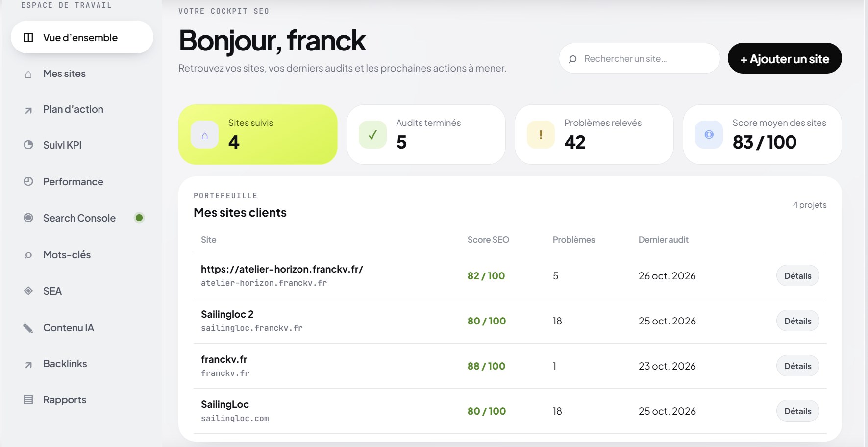Click the sailingloc.com domain text
The height and width of the screenshot is (447, 868).
pos(235,419)
